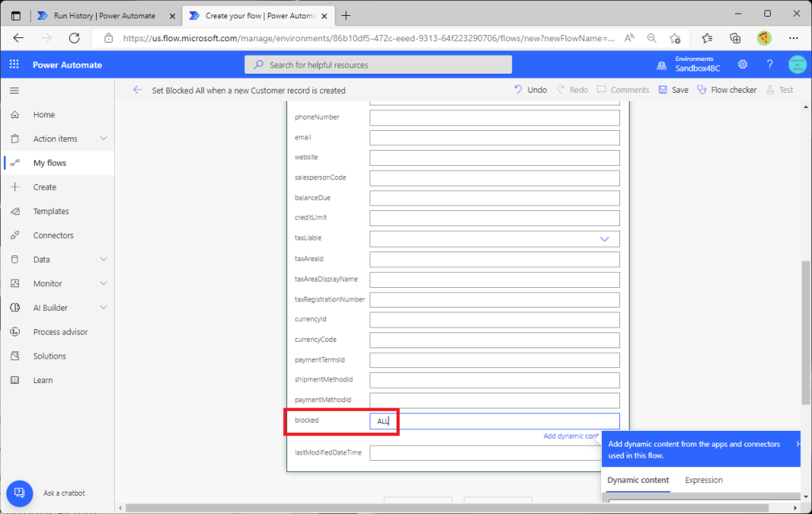The image size is (812, 514).
Task: Click the paymentTermsId input field
Action: [495, 360]
